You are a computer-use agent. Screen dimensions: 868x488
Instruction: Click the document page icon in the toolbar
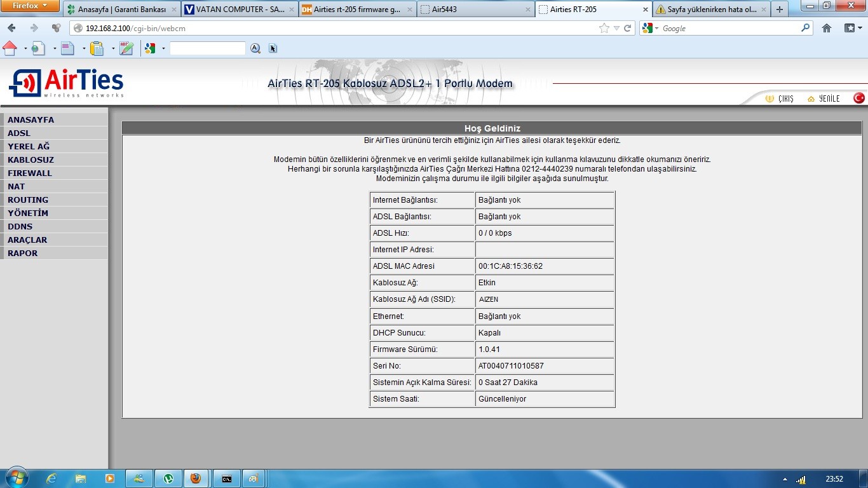(67, 48)
